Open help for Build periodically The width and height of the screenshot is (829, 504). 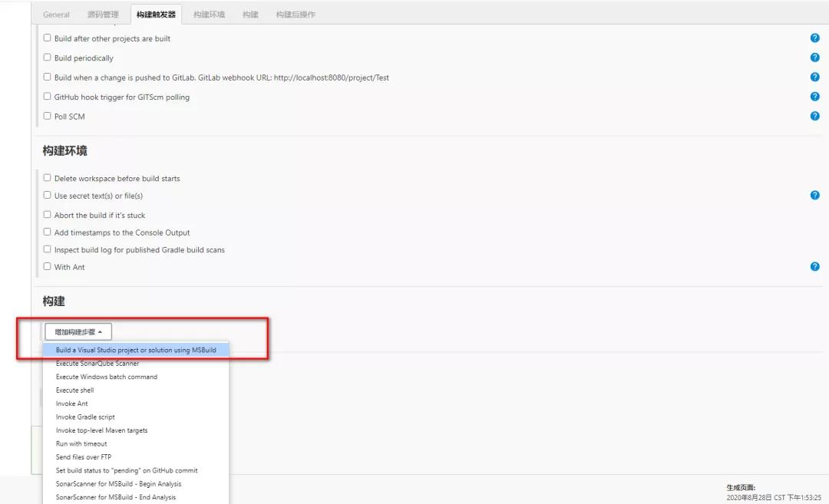[x=814, y=58]
